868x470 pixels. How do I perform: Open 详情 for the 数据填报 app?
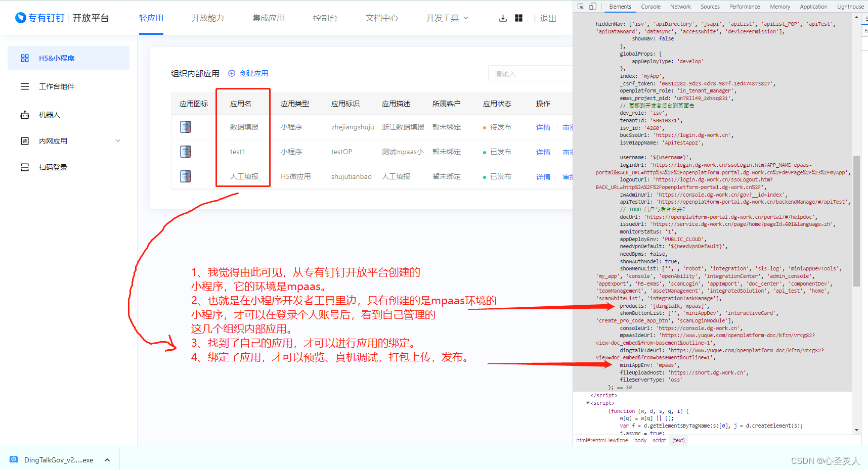pyautogui.click(x=543, y=127)
